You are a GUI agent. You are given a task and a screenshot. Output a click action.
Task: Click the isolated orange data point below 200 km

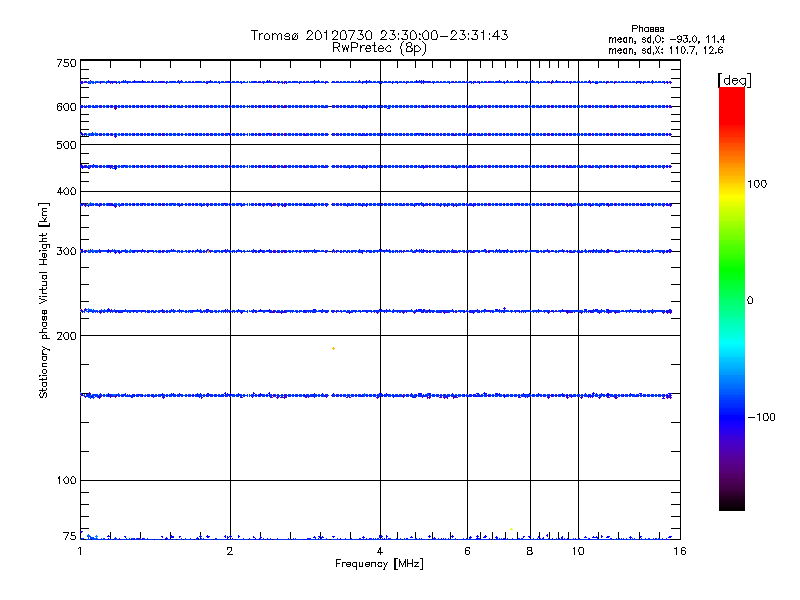333,348
